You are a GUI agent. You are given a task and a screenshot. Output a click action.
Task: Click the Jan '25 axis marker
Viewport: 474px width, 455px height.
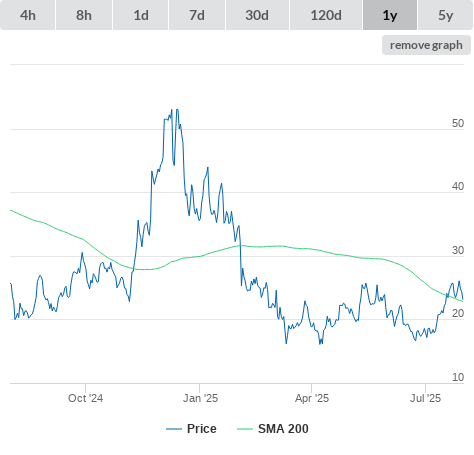point(200,398)
